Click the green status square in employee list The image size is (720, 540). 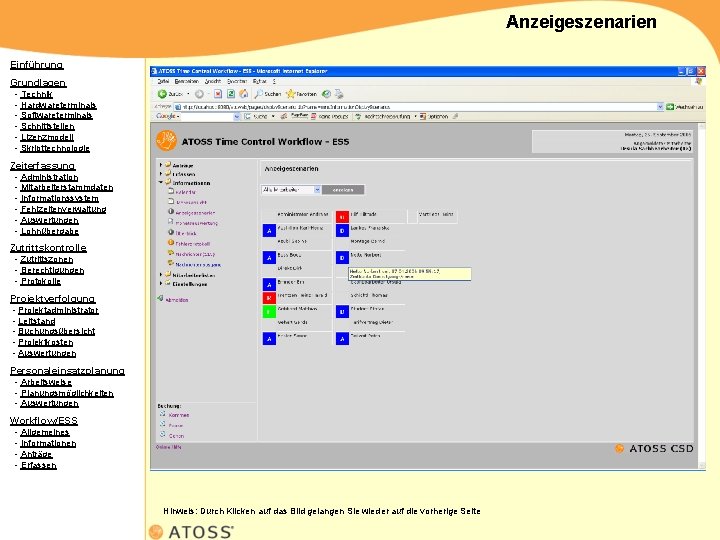click(x=269, y=312)
